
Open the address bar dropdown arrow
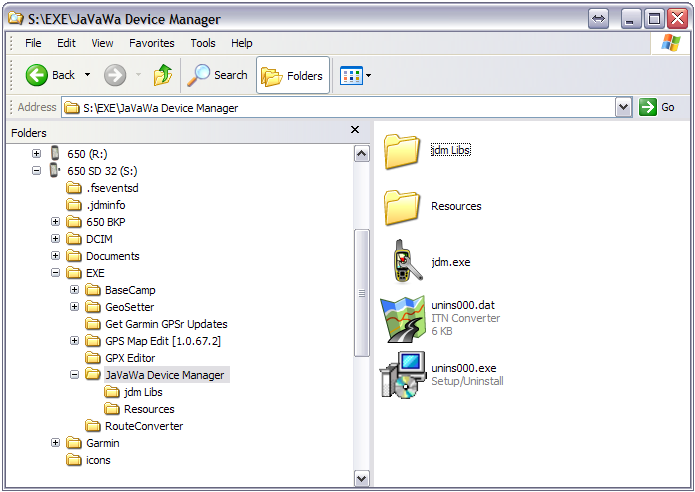pos(624,107)
